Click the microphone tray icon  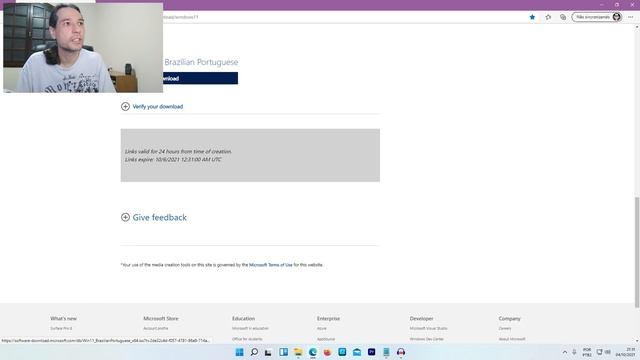(x=574, y=352)
